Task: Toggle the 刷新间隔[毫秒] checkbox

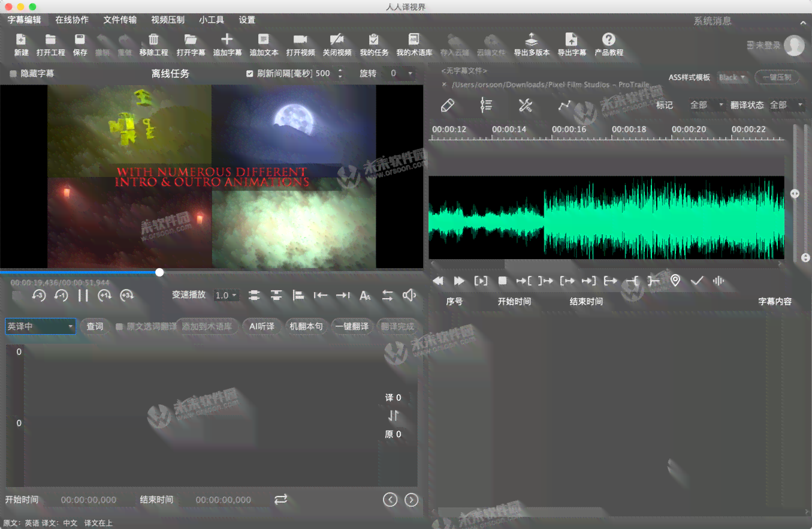Action: pyautogui.click(x=250, y=74)
